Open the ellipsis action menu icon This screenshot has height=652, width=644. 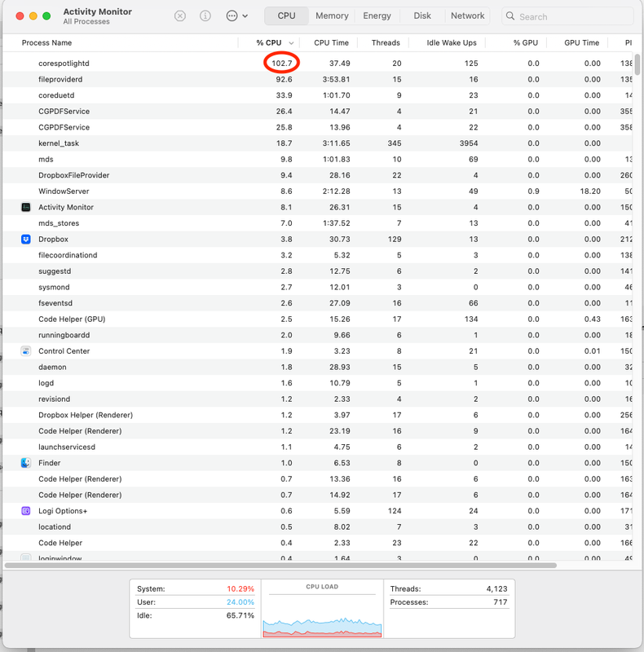click(232, 16)
